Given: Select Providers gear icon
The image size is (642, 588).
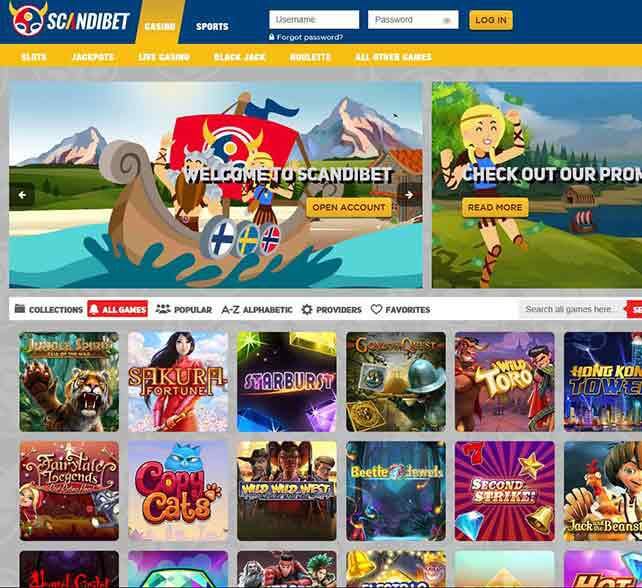Looking at the screenshot, I should [x=307, y=310].
